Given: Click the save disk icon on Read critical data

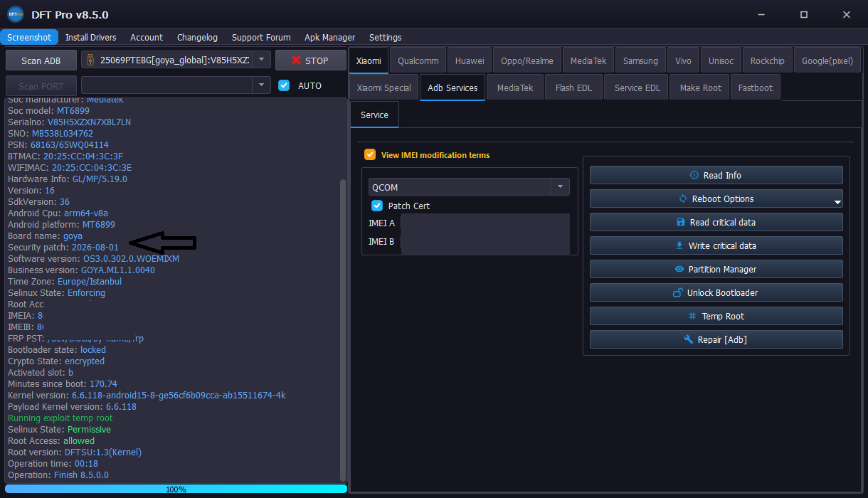Looking at the screenshot, I should [x=681, y=222].
